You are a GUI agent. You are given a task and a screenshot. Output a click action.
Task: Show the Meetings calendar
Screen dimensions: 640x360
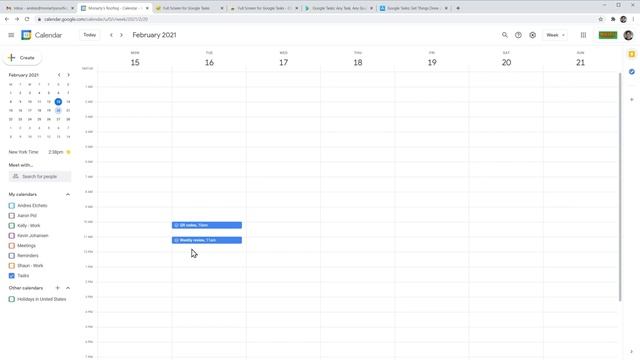12,245
